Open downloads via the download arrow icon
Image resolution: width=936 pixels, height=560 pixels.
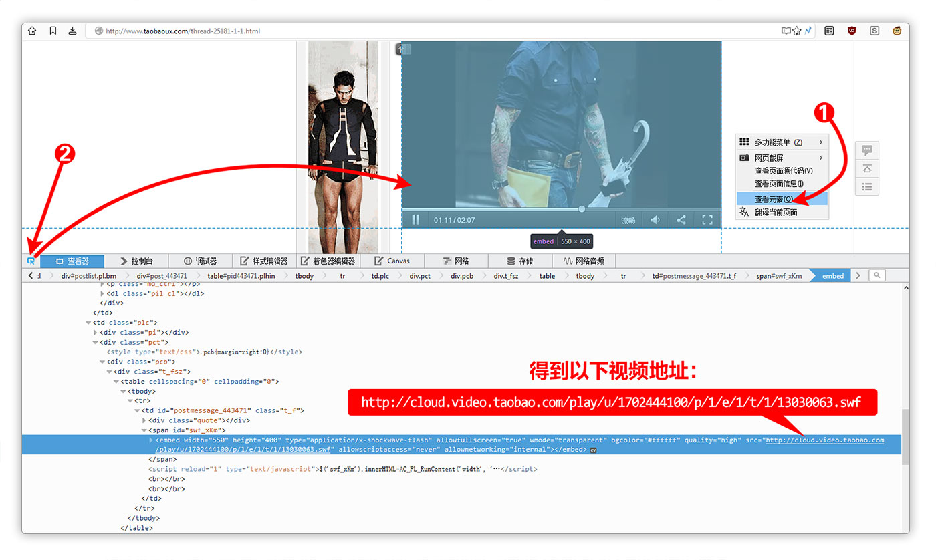click(x=72, y=31)
